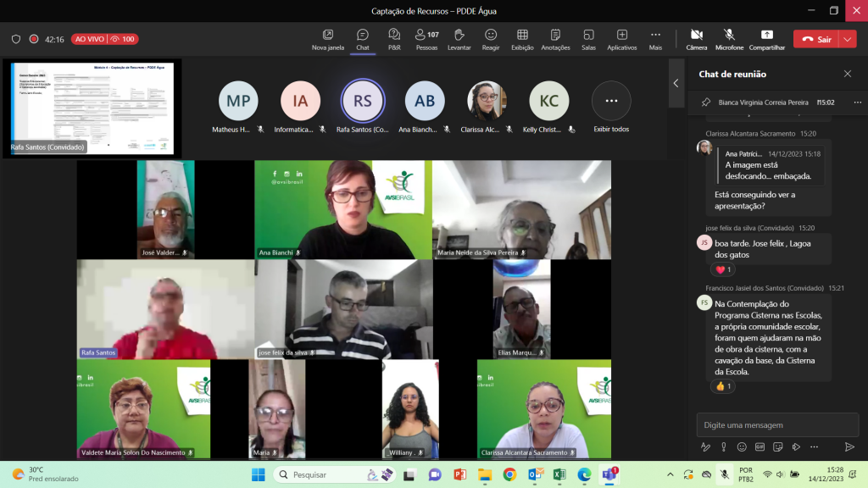Click the Digite uma mensagem field
868x488 pixels.
tap(777, 425)
